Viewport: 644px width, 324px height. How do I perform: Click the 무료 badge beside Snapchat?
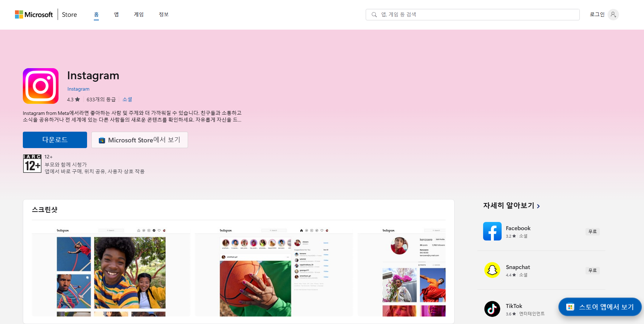point(593,270)
